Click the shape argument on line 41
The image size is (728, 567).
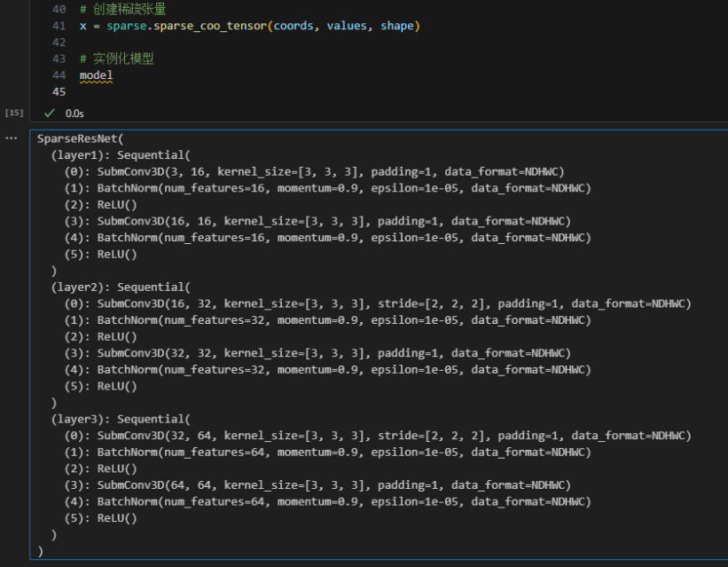[x=397, y=26]
